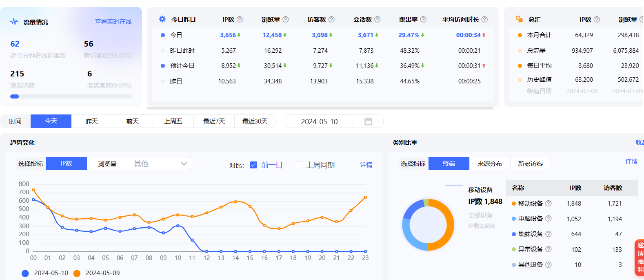Click help icon beside 移动设备 row

coord(549,203)
